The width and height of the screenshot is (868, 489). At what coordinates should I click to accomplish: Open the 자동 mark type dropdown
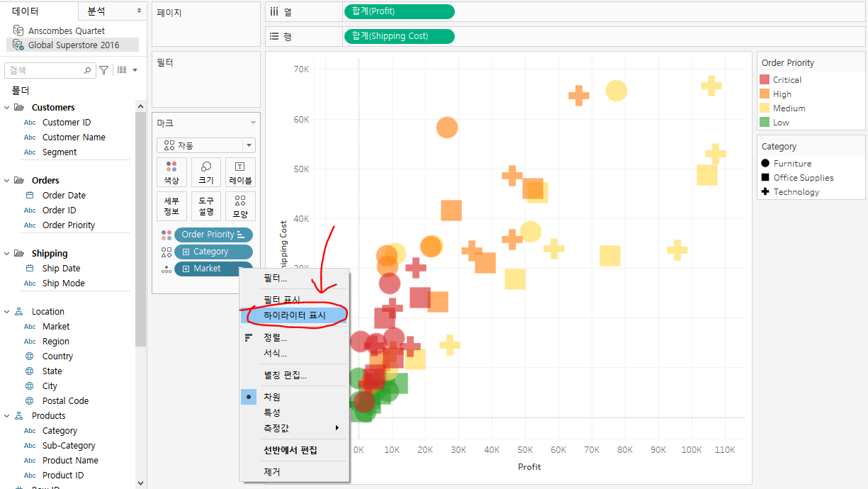click(x=205, y=145)
